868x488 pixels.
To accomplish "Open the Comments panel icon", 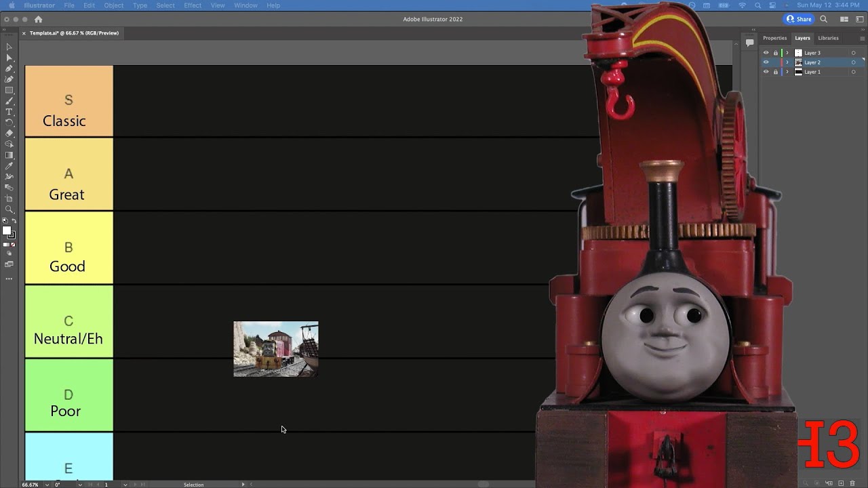I will pyautogui.click(x=749, y=42).
